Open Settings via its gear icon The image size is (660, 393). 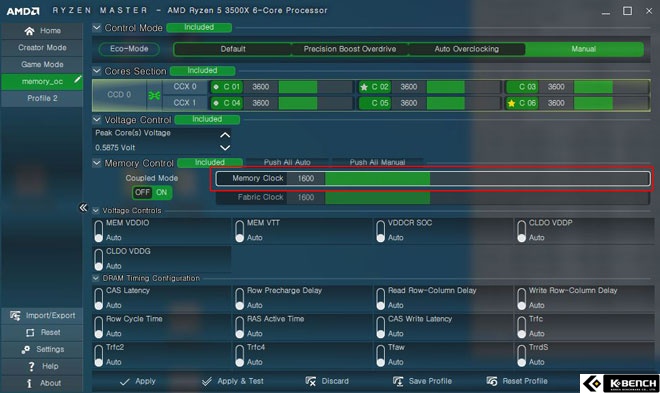point(26,350)
